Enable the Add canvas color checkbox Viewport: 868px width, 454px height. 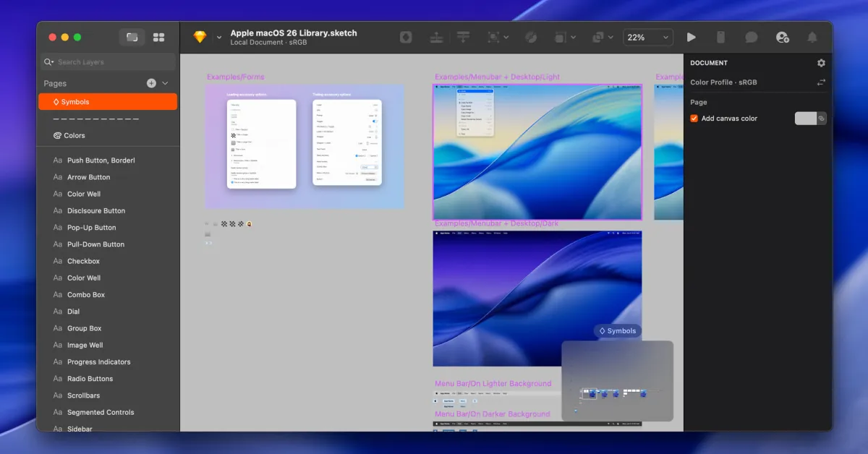693,118
